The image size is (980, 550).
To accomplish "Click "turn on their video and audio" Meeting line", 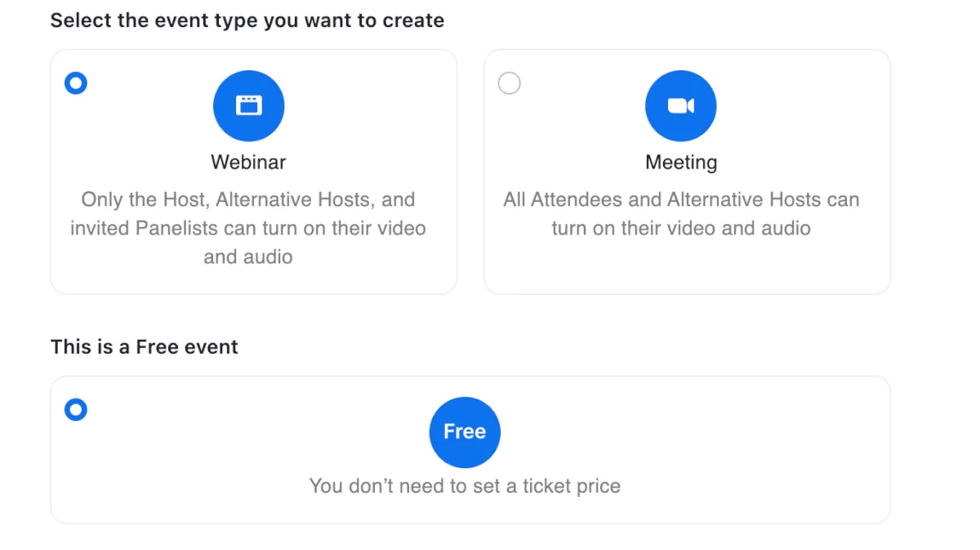I will click(681, 228).
